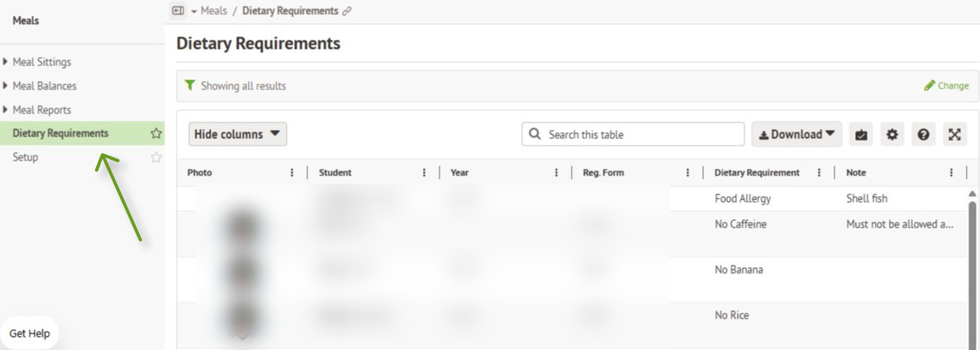
Task: Open the help question mark icon
Action: [923, 134]
